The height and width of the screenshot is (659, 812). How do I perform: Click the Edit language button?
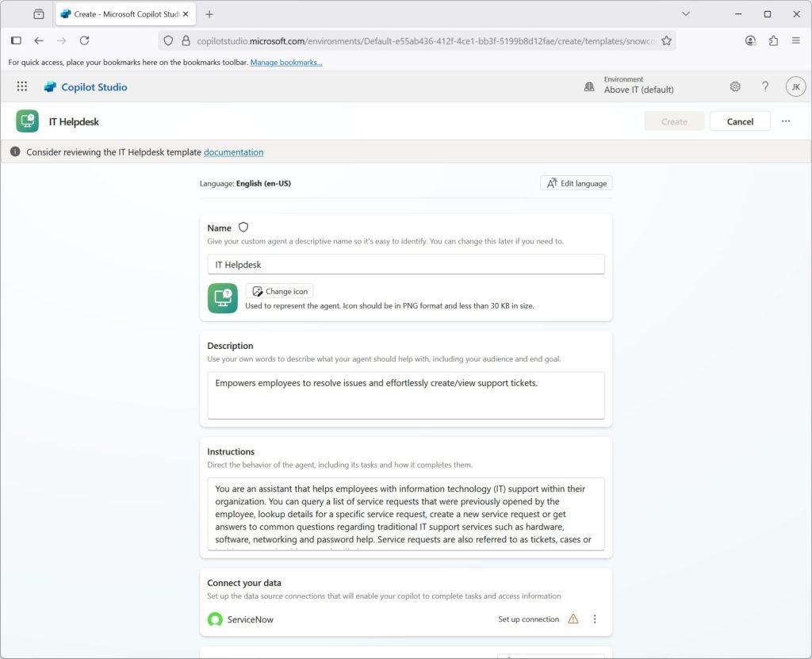click(576, 183)
